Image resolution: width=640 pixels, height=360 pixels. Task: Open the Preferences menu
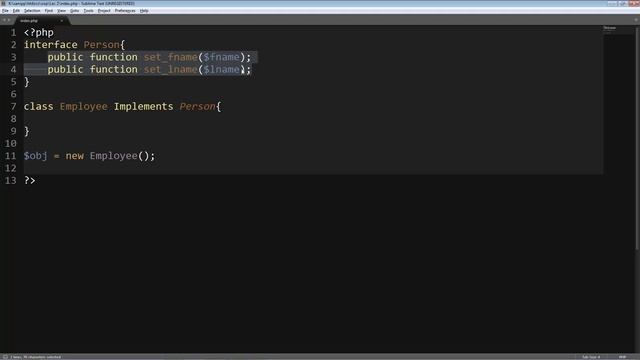point(125,11)
